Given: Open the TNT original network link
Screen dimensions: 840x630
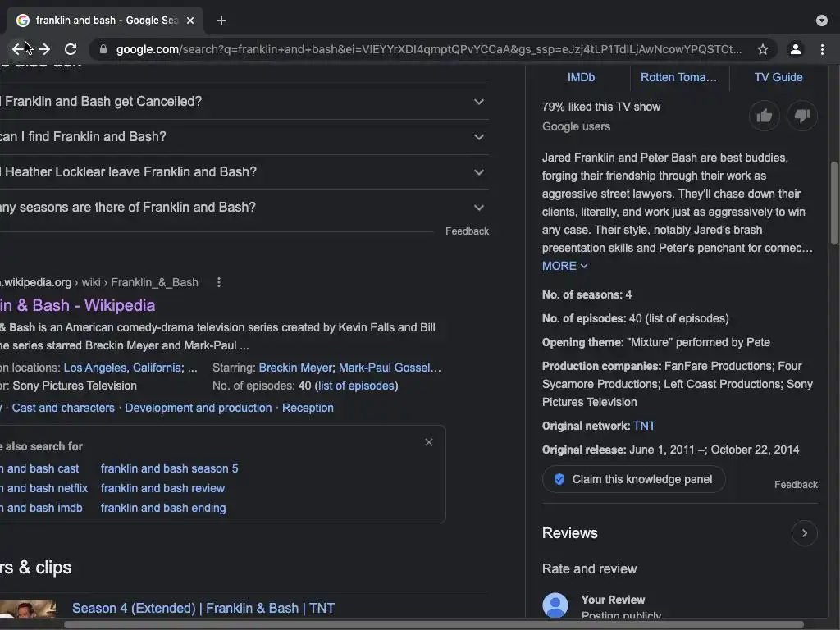Looking at the screenshot, I should pos(644,426).
